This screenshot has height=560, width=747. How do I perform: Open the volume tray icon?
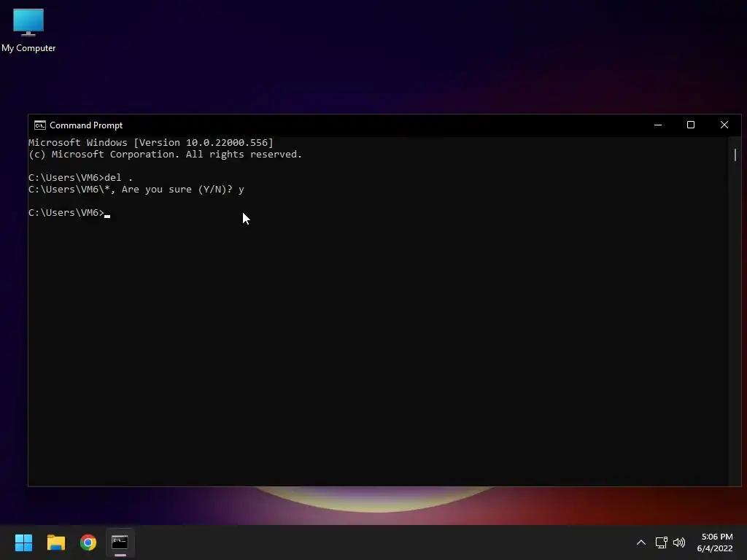click(679, 542)
